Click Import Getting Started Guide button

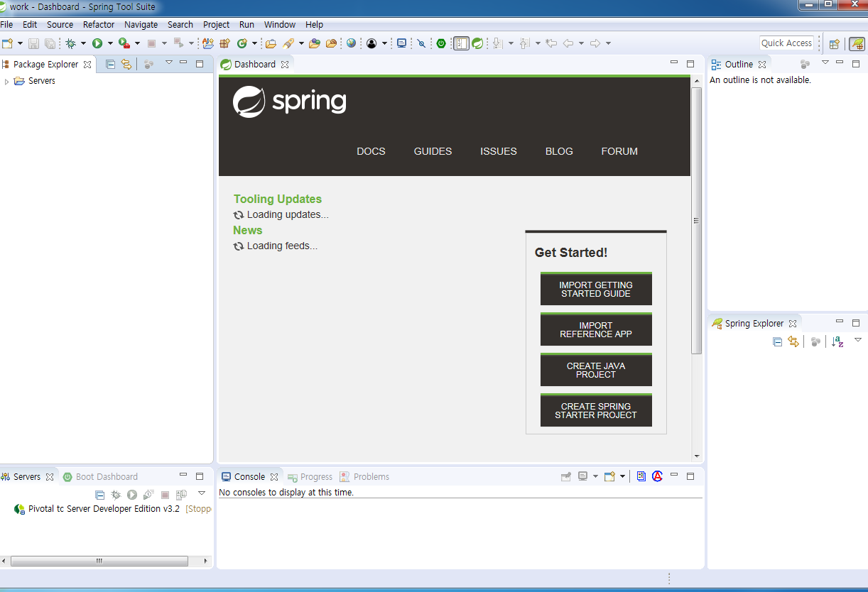point(596,289)
